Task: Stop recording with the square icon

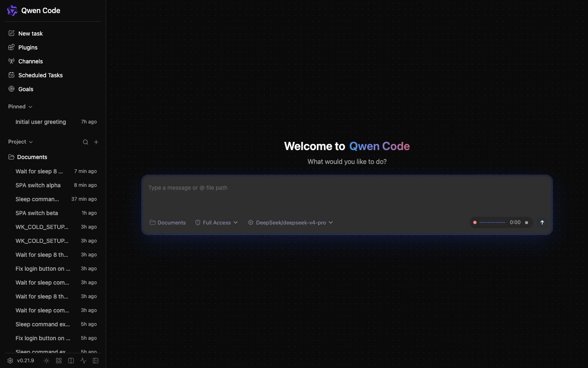Action: 526,223
